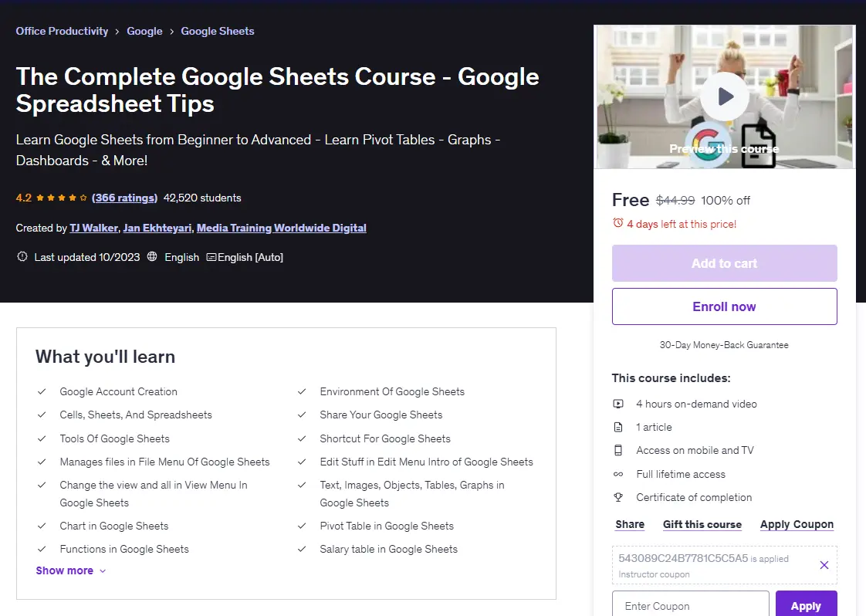Play the course preview video
Image resolution: width=866 pixels, height=616 pixels.
(x=724, y=96)
